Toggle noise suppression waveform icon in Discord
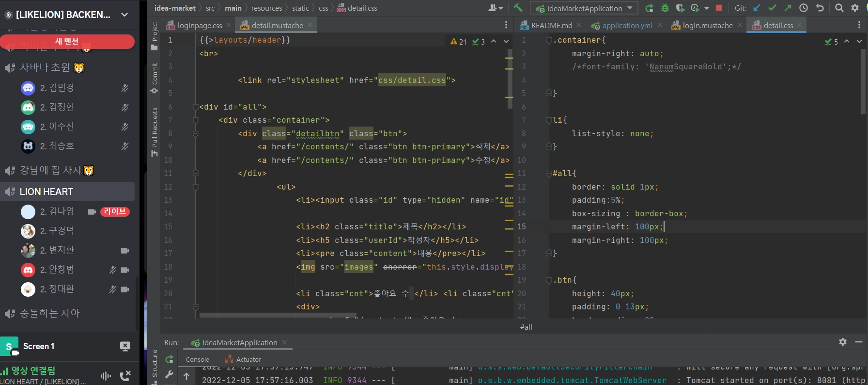Screen dimensions: 868x385 pos(106,375)
